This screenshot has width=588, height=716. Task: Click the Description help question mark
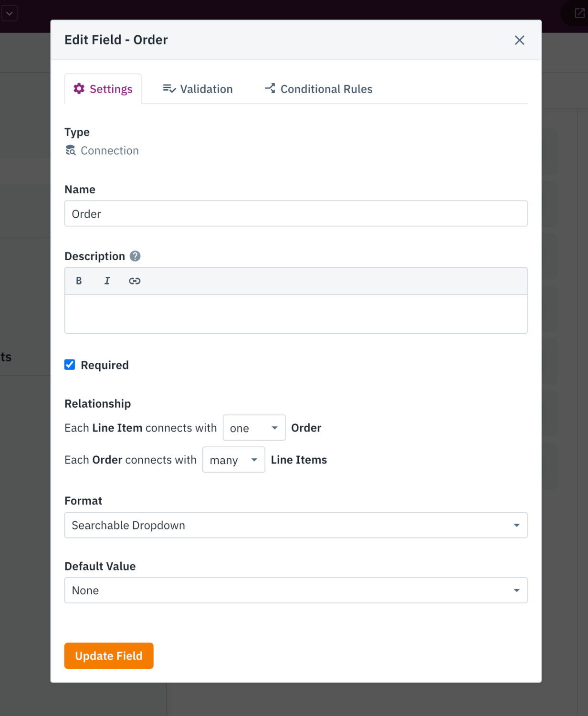[x=135, y=256]
